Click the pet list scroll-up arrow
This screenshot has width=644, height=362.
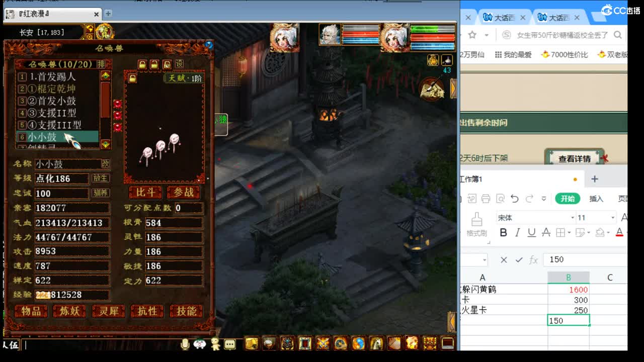pos(106,75)
